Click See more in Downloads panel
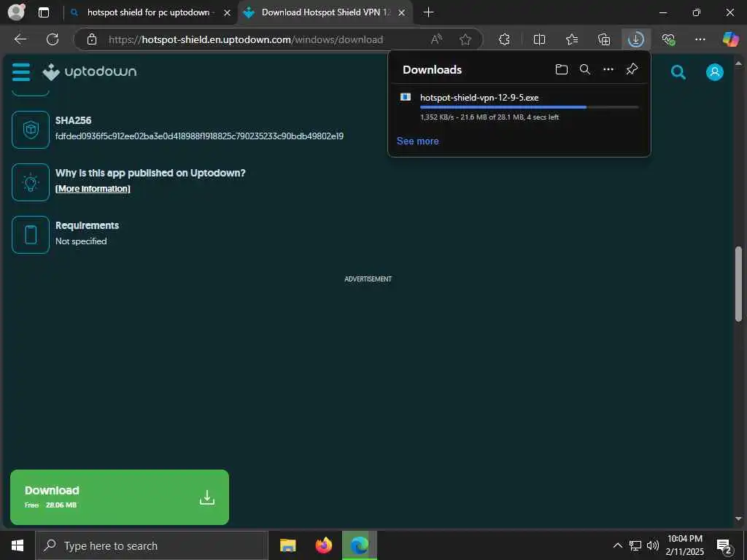747x560 pixels. pos(418,141)
